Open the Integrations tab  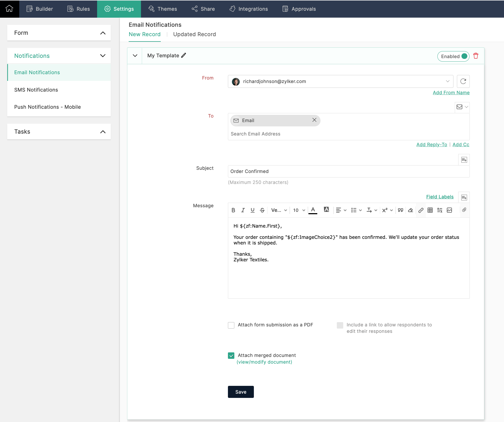click(x=249, y=9)
